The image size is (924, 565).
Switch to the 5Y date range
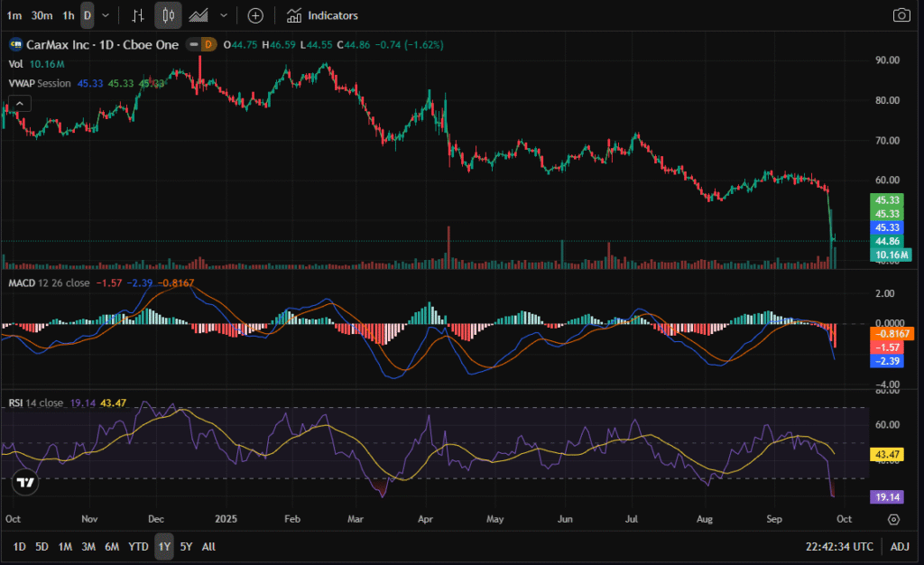point(185,547)
